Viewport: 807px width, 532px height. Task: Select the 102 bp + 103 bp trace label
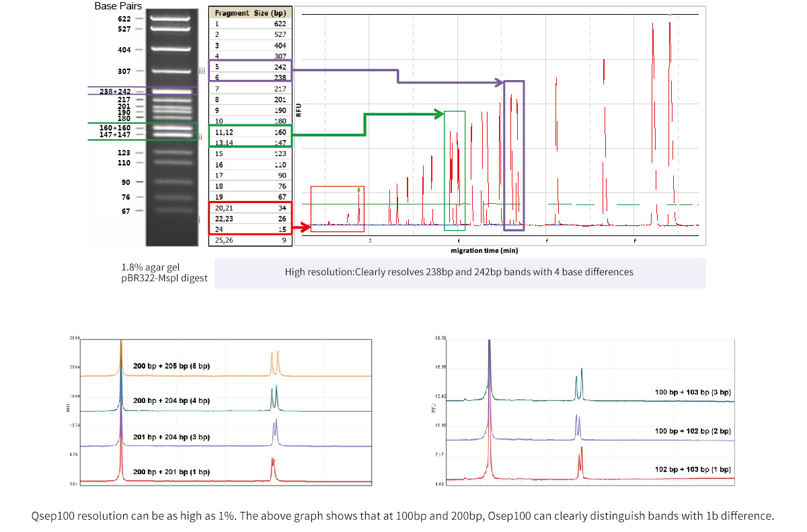pos(693,469)
